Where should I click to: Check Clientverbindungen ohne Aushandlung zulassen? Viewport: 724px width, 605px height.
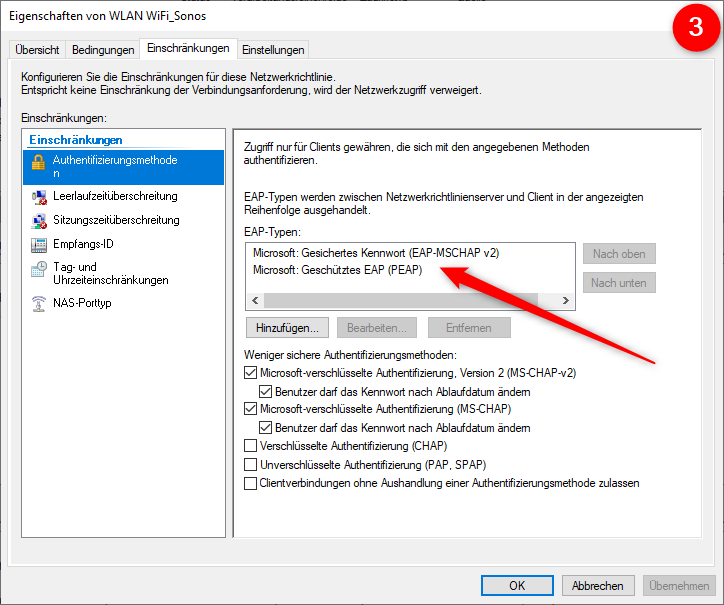(250, 483)
